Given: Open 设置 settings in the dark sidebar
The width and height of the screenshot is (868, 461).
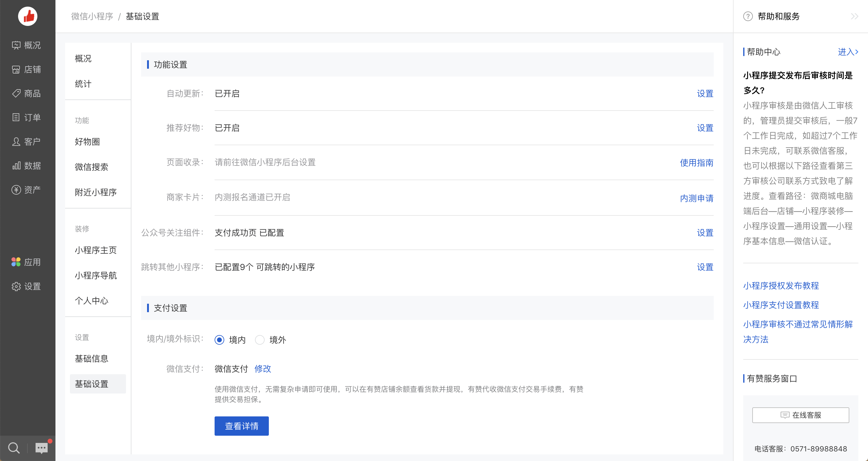Looking at the screenshot, I should (27, 286).
